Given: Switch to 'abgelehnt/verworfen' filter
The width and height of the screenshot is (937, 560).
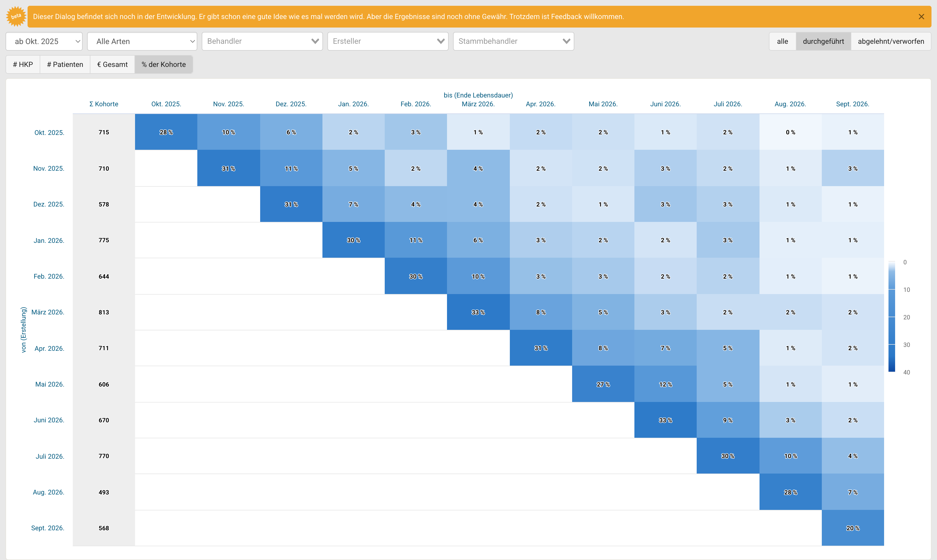Looking at the screenshot, I should 891,41.
